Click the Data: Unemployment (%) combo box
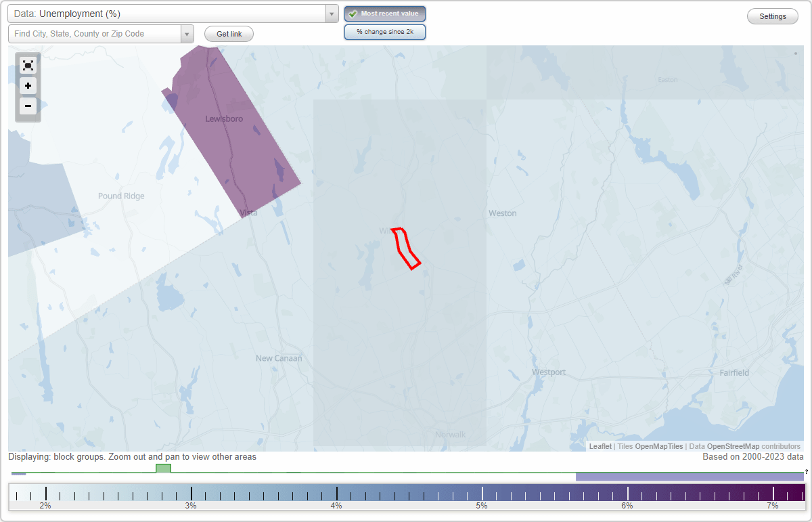The height and width of the screenshot is (522, 812). 173,14
